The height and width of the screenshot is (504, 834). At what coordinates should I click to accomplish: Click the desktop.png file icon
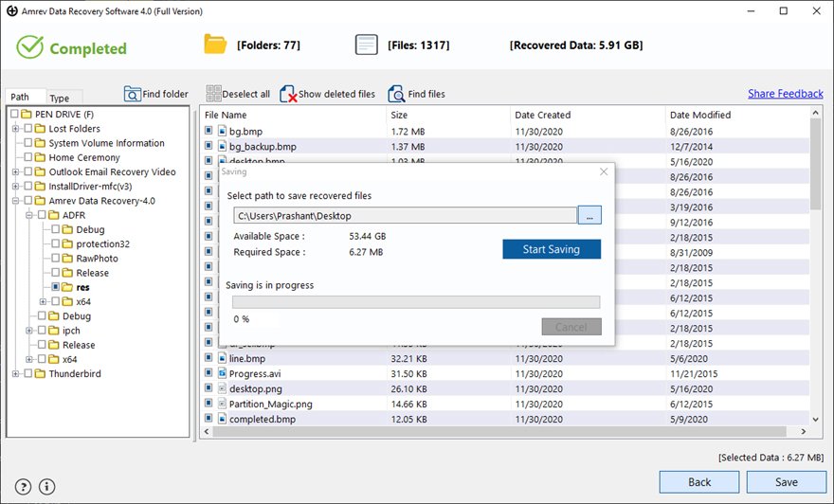click(x=223, y=388)
